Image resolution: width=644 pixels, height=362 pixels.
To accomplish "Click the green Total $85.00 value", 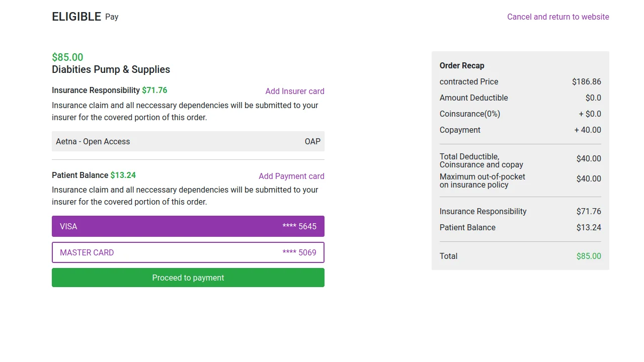I will click(x=589, y=256).
